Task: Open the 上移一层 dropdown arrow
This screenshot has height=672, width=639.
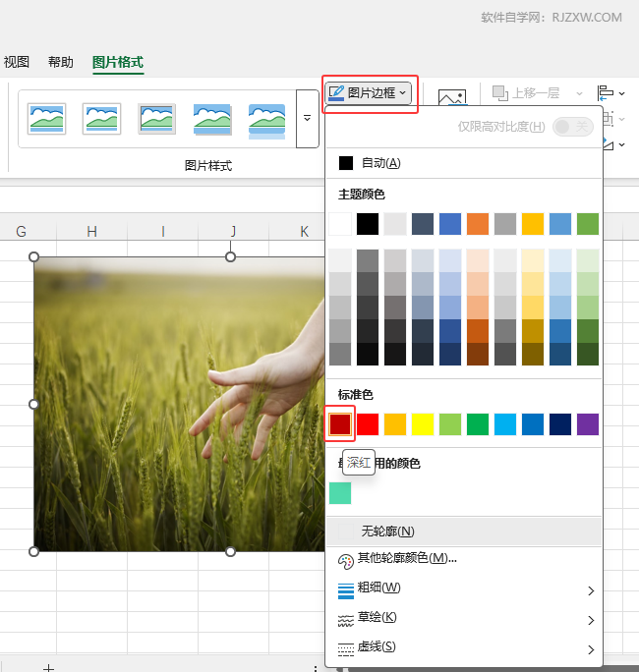Action: point(579,93)
